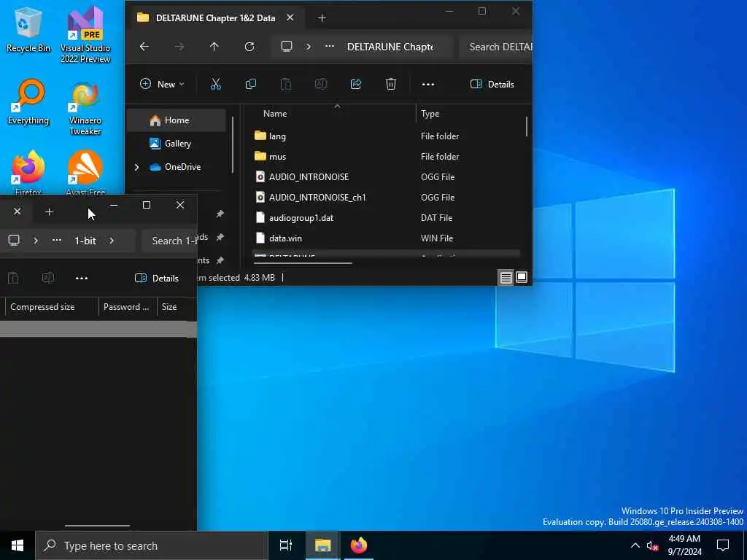Image resolution: width=747 pixels, height=560 pixels.
Task: Open breadcrumb ellipsis in 1-bit window
Action: pos(57,241)
